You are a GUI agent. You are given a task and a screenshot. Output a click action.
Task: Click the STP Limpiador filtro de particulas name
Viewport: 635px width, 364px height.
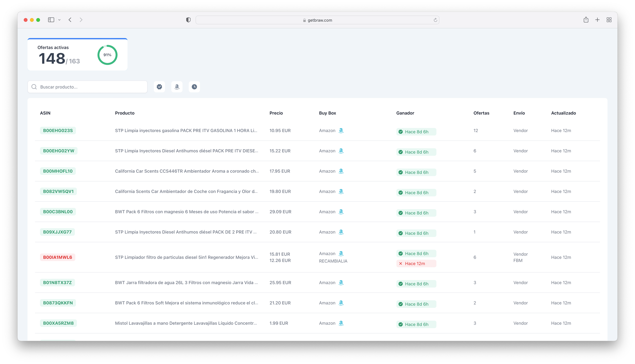click(x=187, y=257)
